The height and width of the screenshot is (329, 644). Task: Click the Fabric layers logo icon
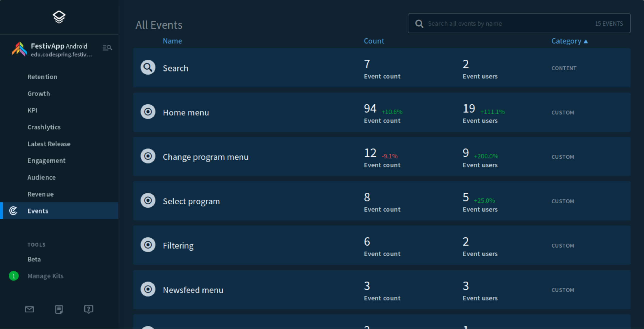(59, 17)
